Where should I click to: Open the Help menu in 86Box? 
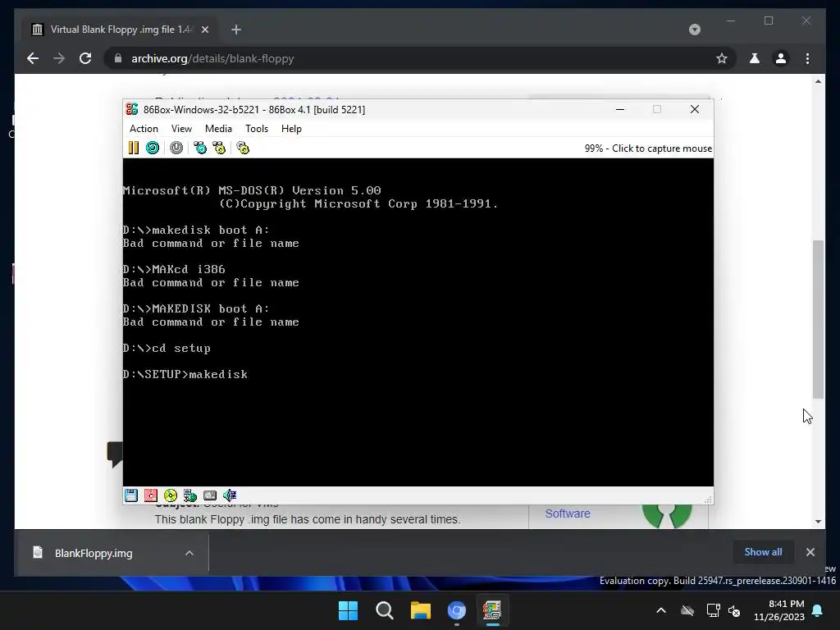(291, 129)
